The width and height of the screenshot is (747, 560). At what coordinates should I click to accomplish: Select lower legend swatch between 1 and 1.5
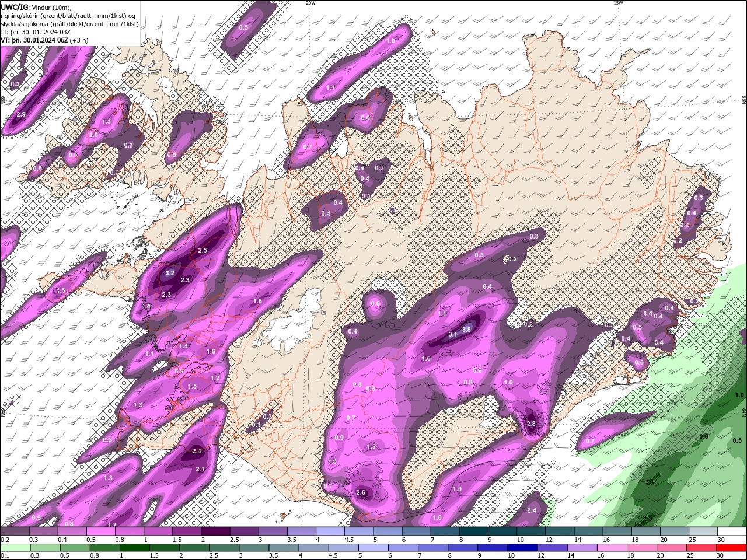[x=135, y=548]
